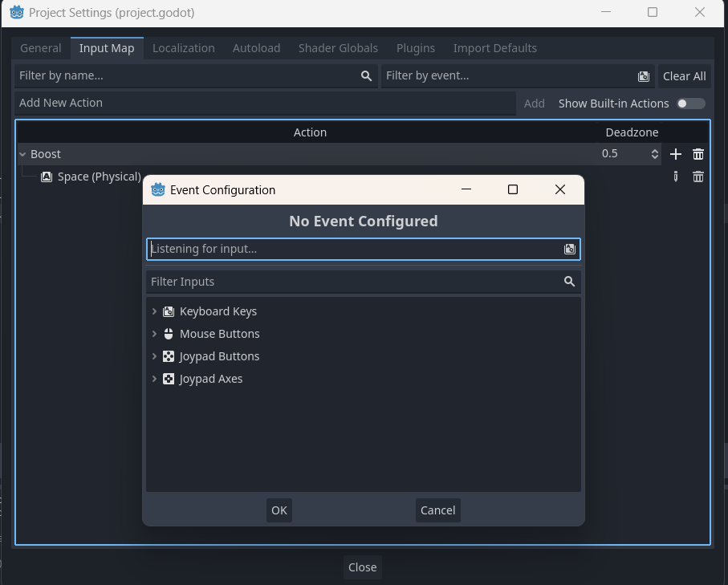Switch to the Autoload tab
728x585 pixels.
(256, 48)
